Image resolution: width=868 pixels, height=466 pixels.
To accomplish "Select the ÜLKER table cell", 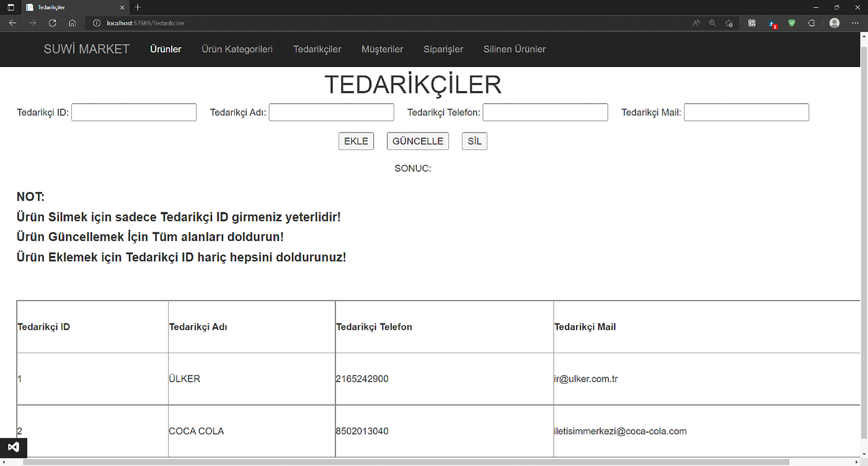I will 252,379.
